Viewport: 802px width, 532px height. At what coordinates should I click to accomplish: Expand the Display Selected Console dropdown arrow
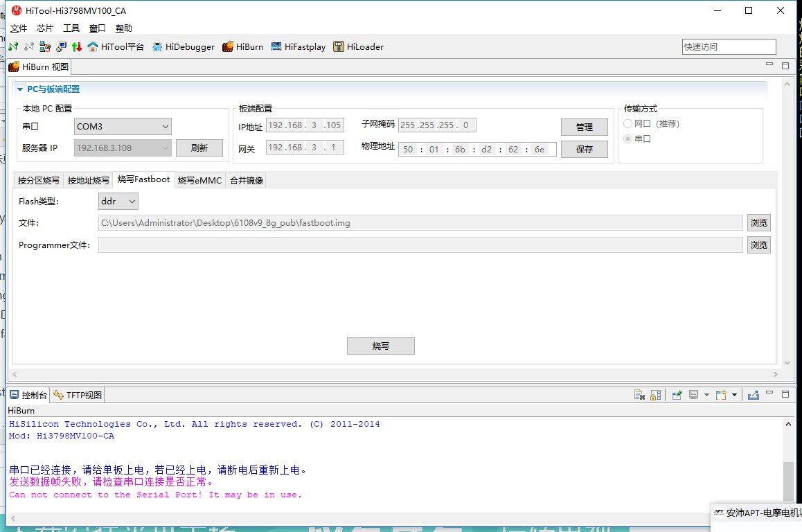pos(707,395)
